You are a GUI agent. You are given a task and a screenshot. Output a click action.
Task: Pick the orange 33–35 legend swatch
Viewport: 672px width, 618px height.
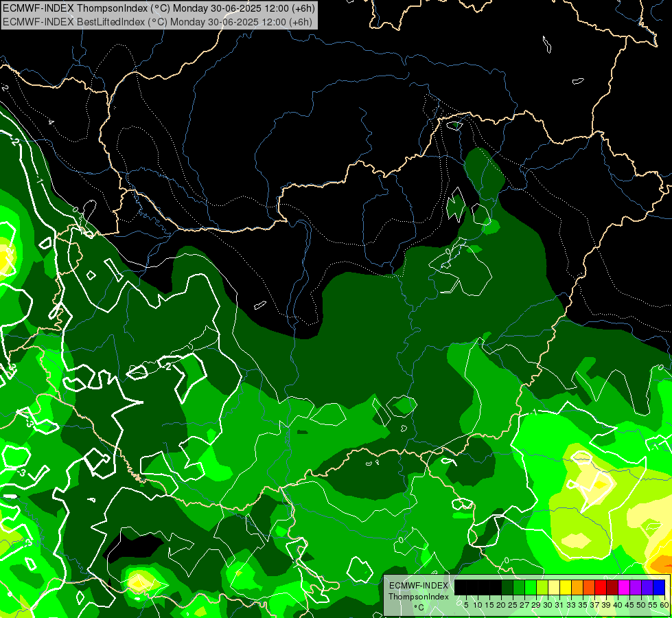coord(577,587)
